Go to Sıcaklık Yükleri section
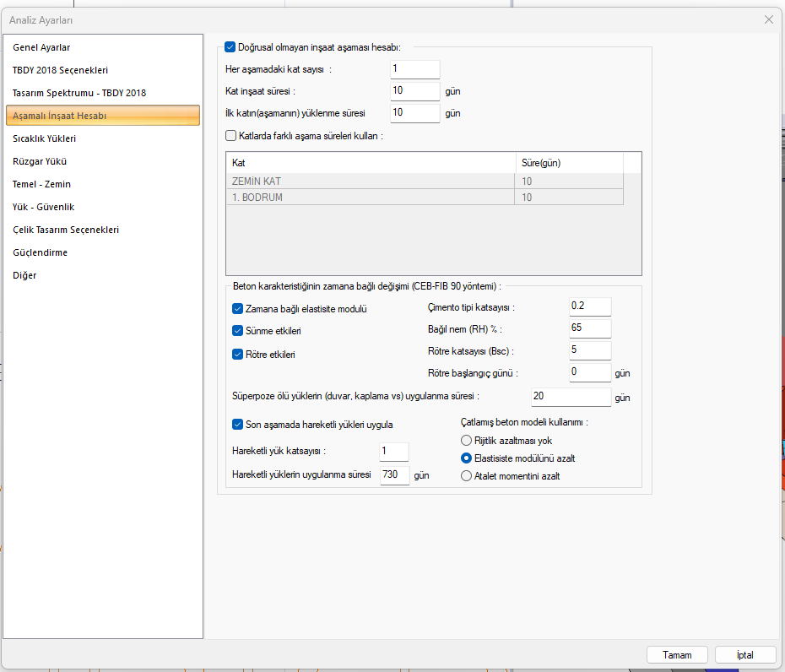This screenshot has height=672, width=785. (45, 138)
